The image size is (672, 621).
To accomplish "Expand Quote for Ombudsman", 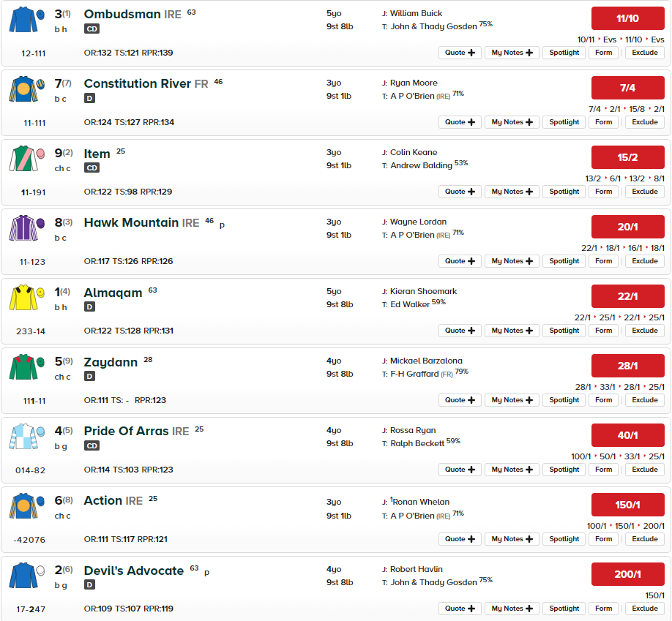I will pos(460,53).
